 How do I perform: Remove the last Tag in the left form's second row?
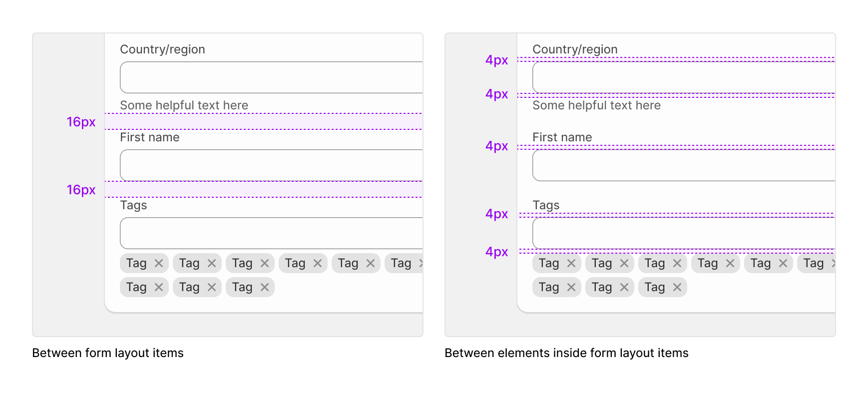[265, 287]
